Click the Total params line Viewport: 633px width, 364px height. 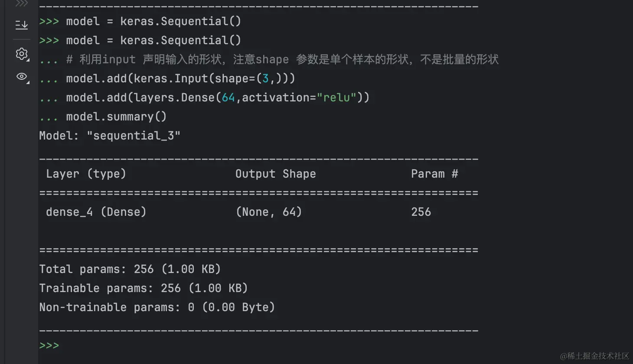point(130,269)
